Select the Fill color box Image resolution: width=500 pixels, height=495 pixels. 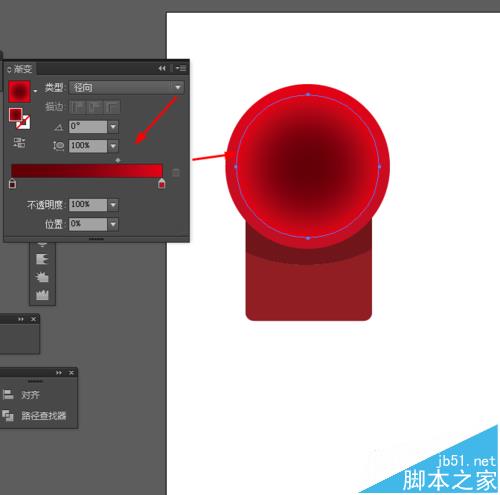point(16,115)
